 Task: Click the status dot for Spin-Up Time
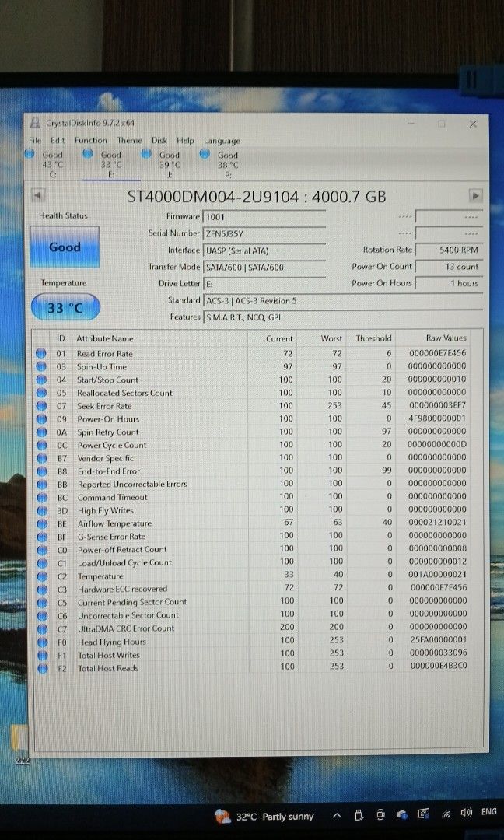tap(40, 367)
